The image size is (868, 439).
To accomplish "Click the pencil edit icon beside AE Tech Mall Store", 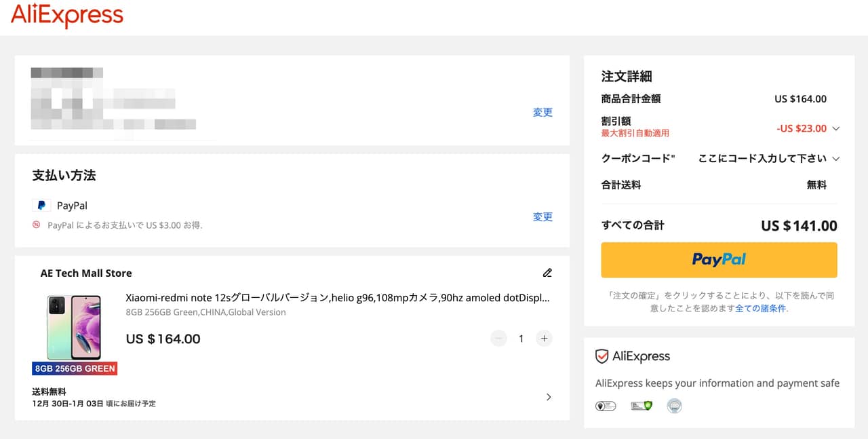I will [547, 273].
